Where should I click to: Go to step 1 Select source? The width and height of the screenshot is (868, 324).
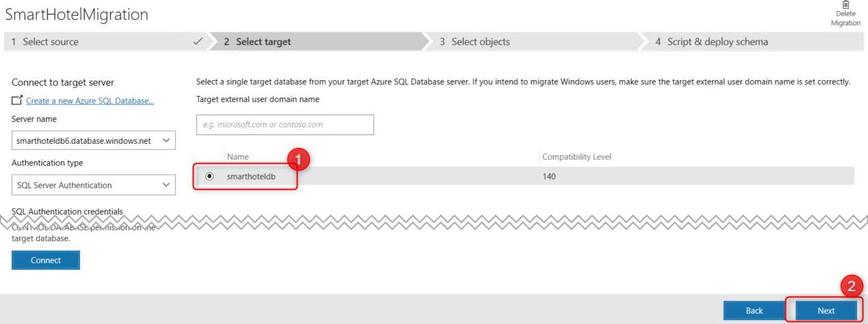click(106, 42)
